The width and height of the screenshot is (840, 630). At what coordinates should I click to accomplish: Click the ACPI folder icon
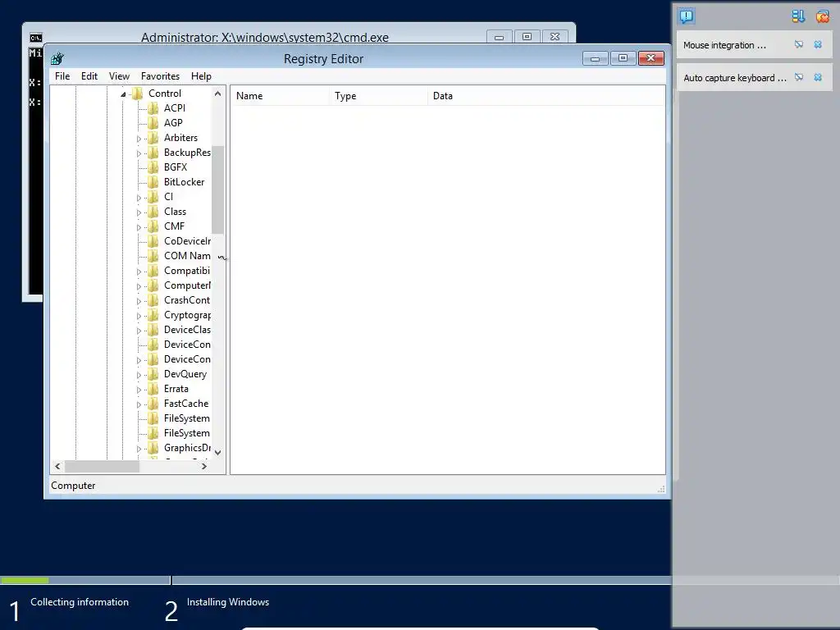[153, 108]
